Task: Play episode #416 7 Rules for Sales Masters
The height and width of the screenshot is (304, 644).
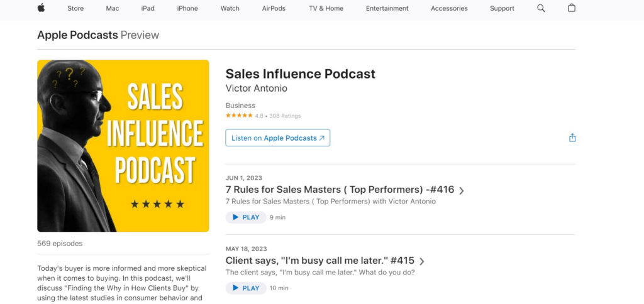Action: tap(246, 217)
